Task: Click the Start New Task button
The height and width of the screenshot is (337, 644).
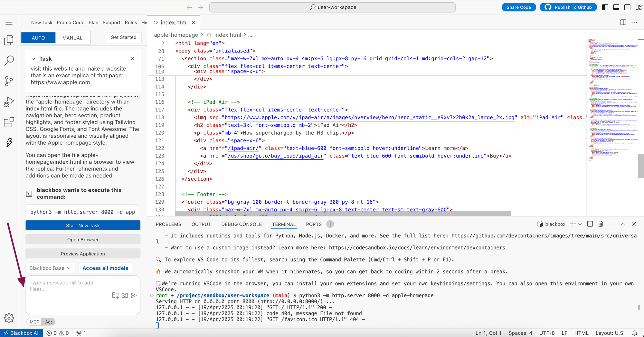Action: coord(83,226)
